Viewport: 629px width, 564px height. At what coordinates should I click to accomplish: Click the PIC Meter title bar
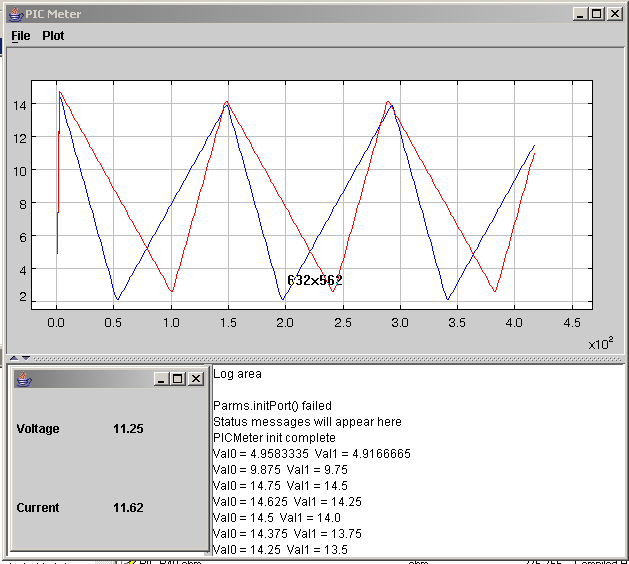[x=300, y=14]
